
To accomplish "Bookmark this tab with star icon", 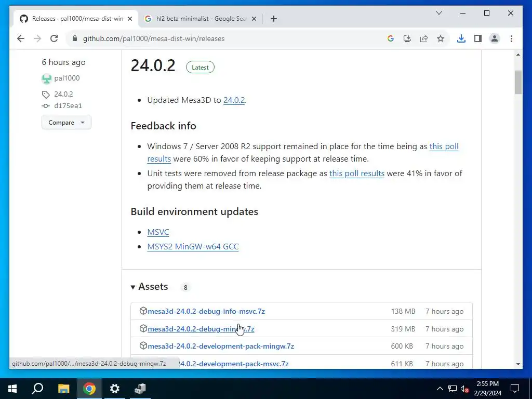I will coord(441,38).
